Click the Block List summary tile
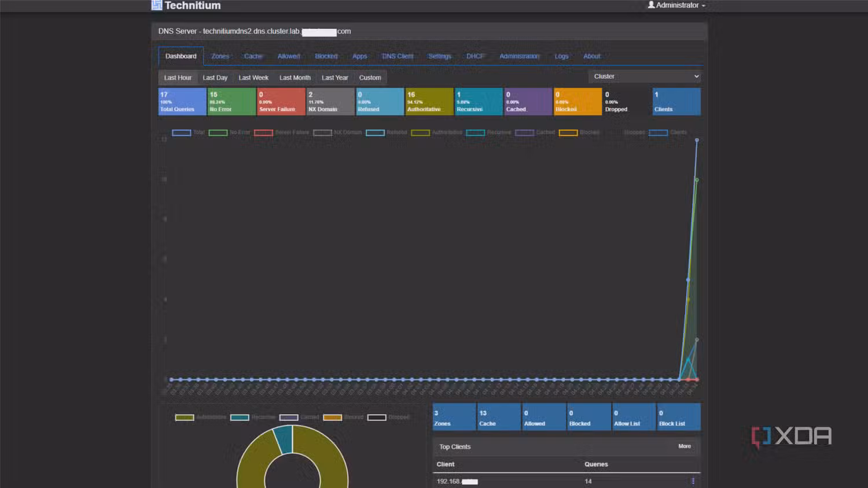Image resolution: width=868 pixels, height=488 pixels. 679,417
